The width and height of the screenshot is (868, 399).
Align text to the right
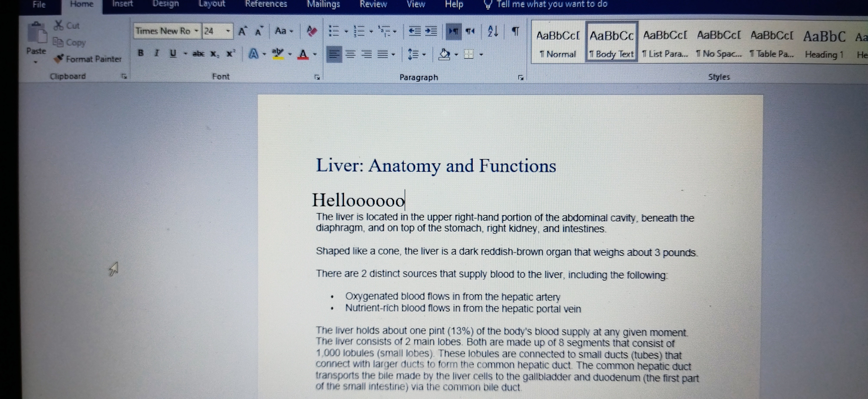(x=367, y=54)
